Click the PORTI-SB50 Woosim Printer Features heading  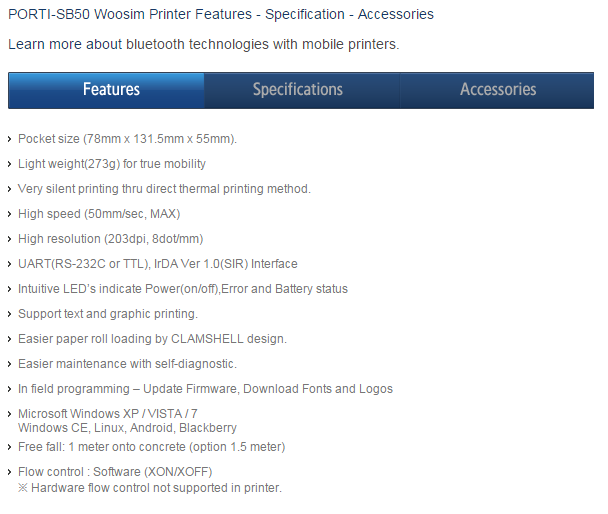click(221, 14)
